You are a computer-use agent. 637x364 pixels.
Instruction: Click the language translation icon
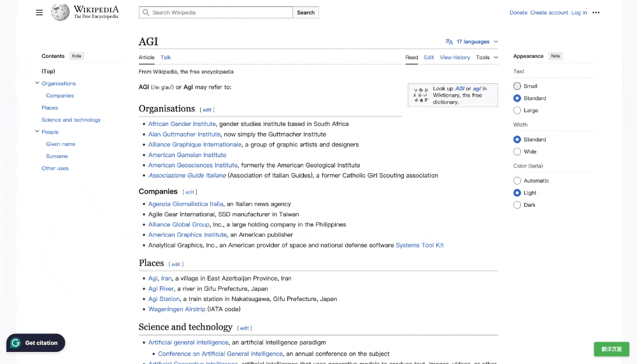(449, 41)
